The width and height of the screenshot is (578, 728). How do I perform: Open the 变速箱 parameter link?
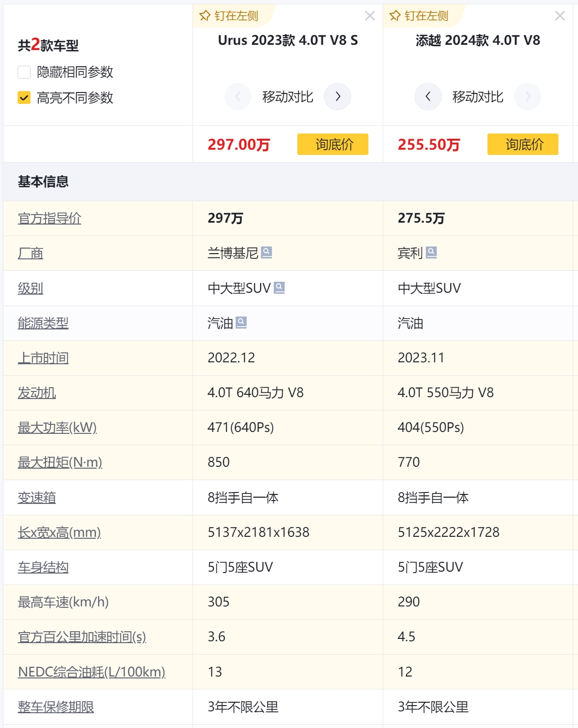coord(37,498)
